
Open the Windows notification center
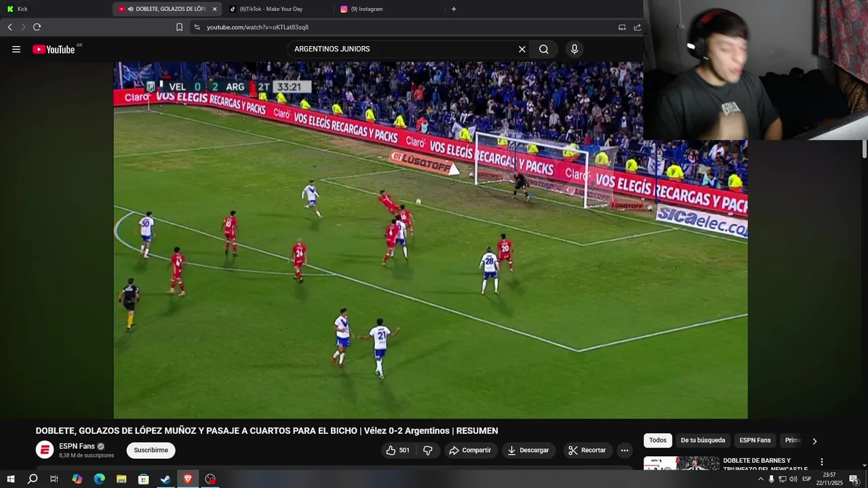[x=854, y=479]
